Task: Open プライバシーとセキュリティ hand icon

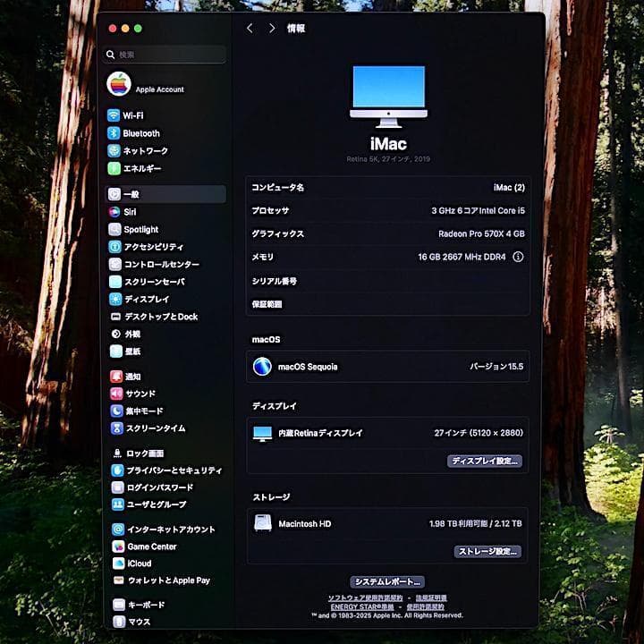Action: (117, 470)
